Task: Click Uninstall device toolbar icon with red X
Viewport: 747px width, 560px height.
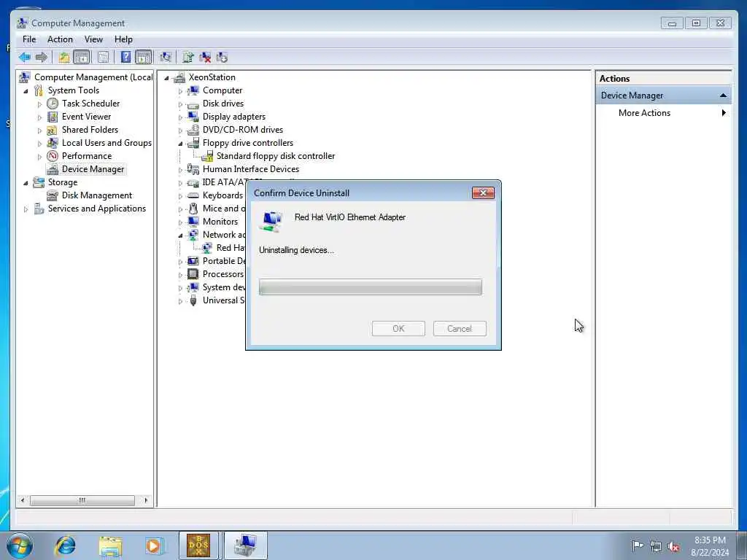Action: 205,58
